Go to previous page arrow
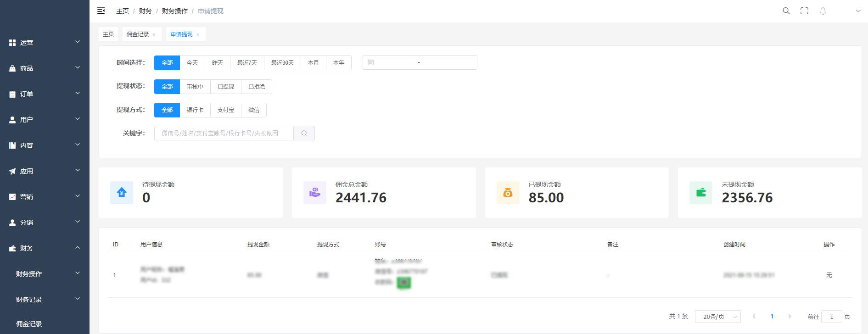The height and width of the screenshot is (334, 868). (x=754, y=317)
